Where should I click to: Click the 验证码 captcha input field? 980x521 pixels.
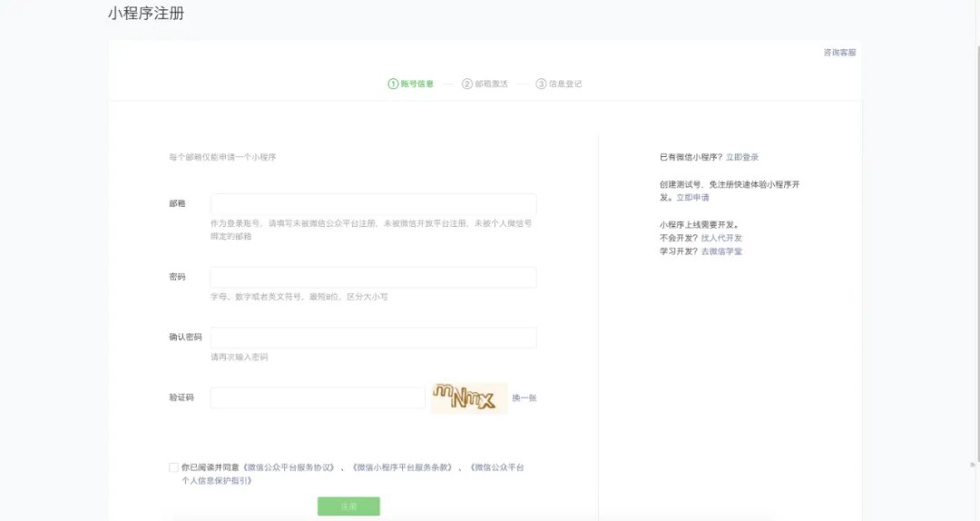coord(318,398)
